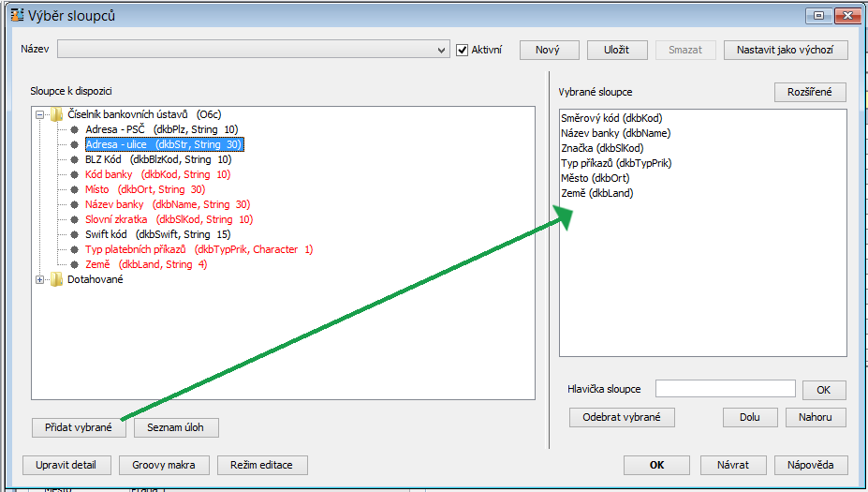This screenshot has width=868, height=492.
Task: Click the bullet icon beside Swift kód
Action: (73, 234)
